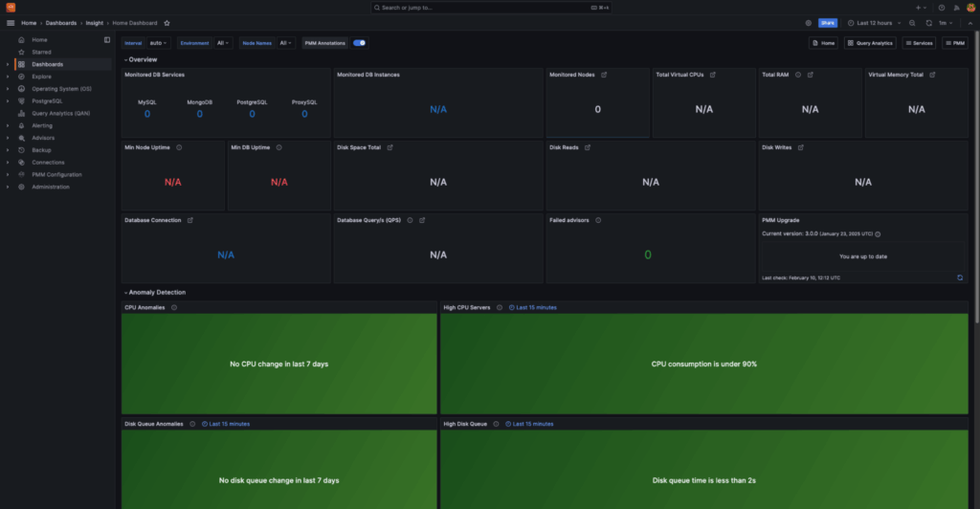980x509 pixels.
Task: Open Query Analytics (QAN) in the sidebar
Action: pos(60,114)
